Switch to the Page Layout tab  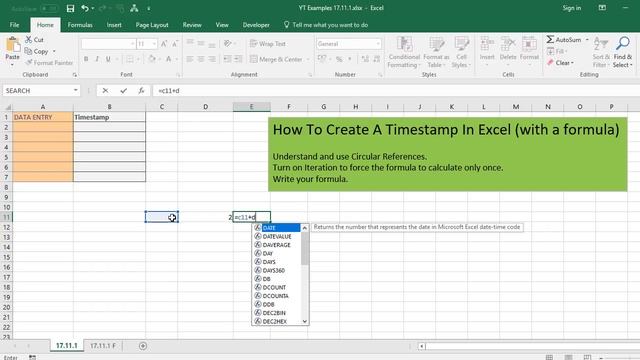(x=152, y=25)
